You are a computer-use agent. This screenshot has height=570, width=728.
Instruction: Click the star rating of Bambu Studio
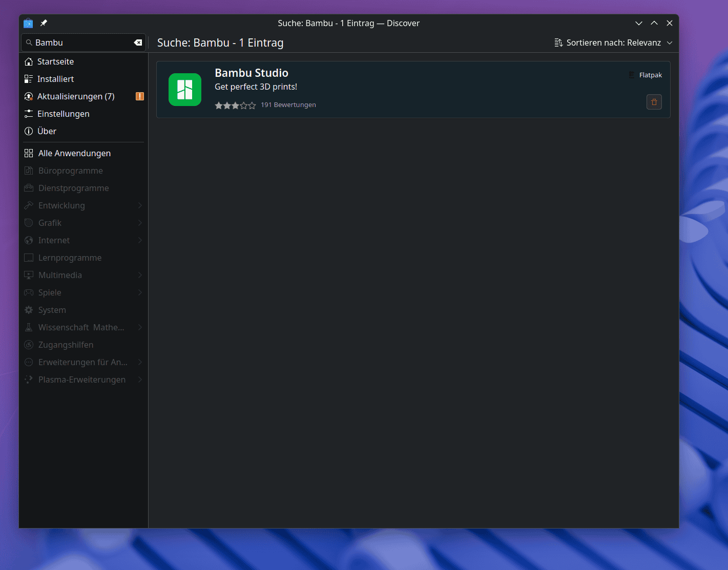point(235,105)
